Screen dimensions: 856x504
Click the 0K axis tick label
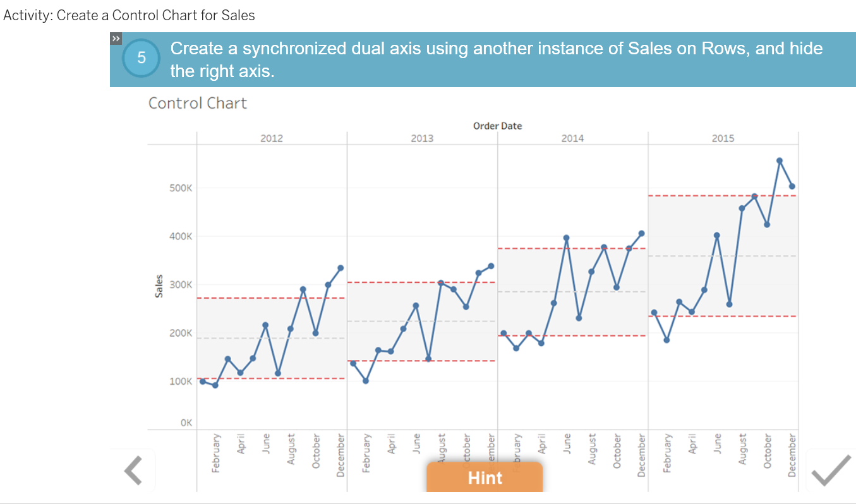click(x=186, y=423)
